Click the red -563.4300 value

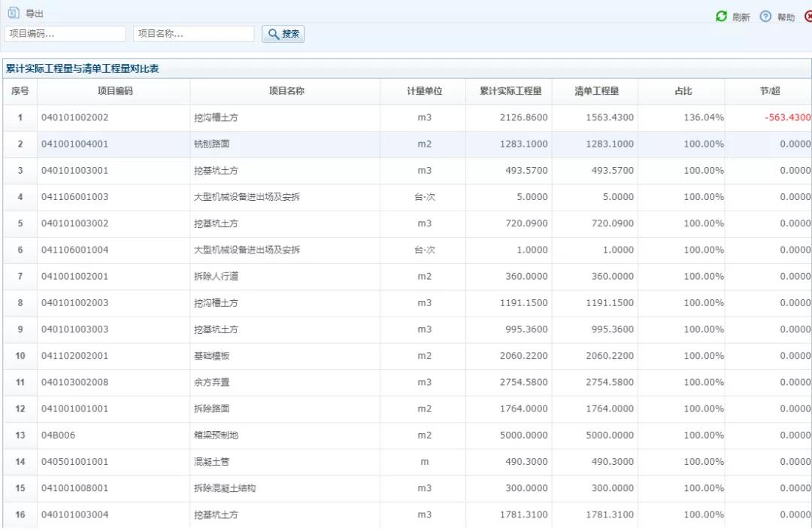tap(788, 117)
